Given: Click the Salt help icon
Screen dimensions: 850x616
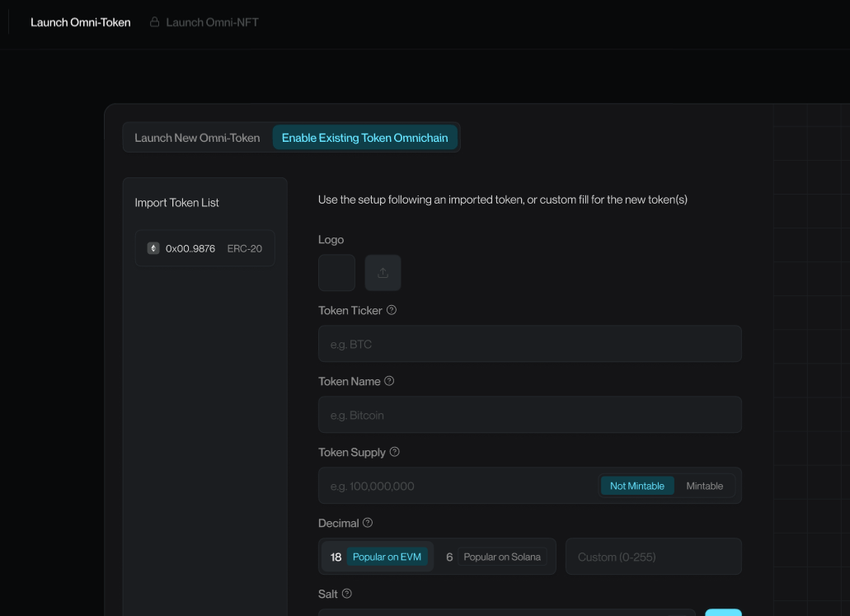Looking at the screenshot, I should point(346,595).
